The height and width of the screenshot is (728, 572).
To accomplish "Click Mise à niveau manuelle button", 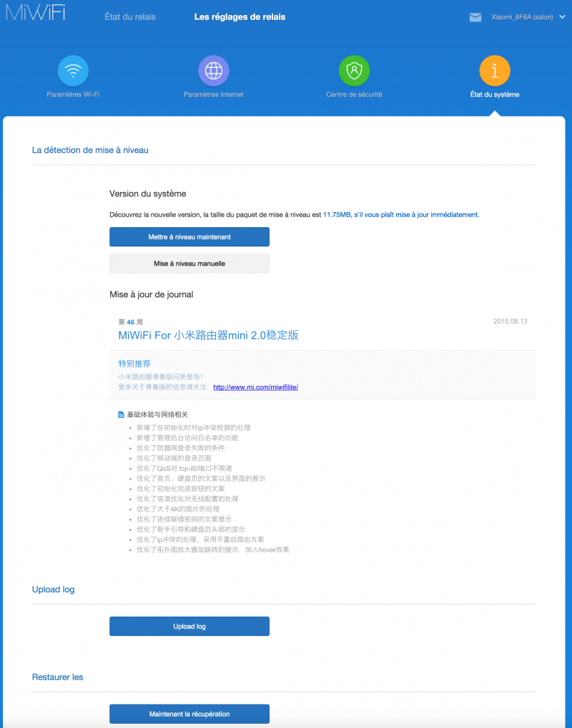I will click(x=189, y=263).
